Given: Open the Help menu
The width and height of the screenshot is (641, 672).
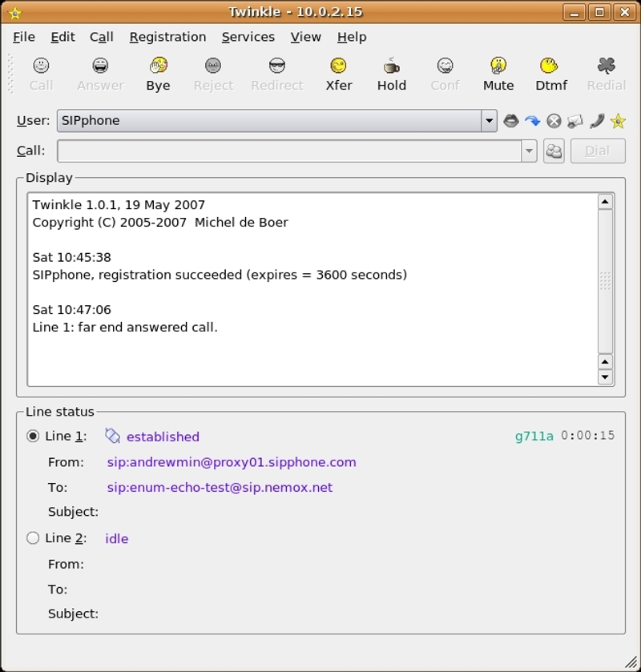Looking at the screenshot, I should (x=352, y=38).
